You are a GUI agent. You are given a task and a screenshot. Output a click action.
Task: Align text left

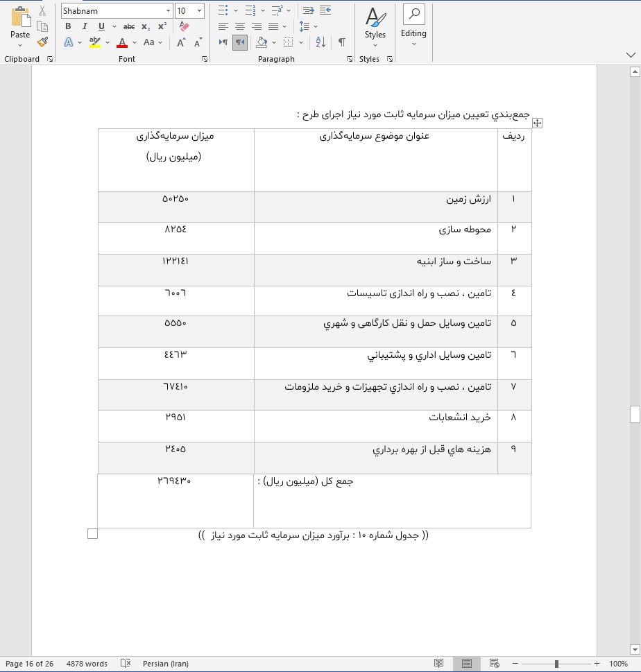tap(223, 26)
